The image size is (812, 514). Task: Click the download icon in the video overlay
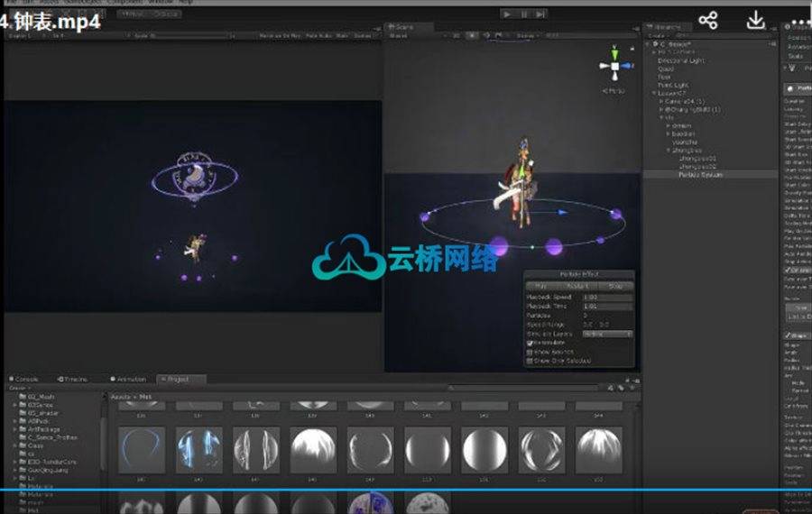756,20
